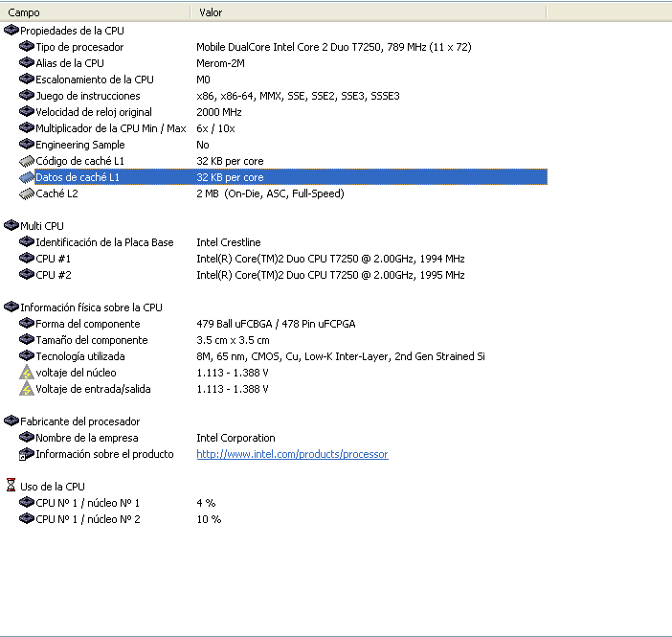Click the Uso de la CPU hourglass icon

(11, 485)
